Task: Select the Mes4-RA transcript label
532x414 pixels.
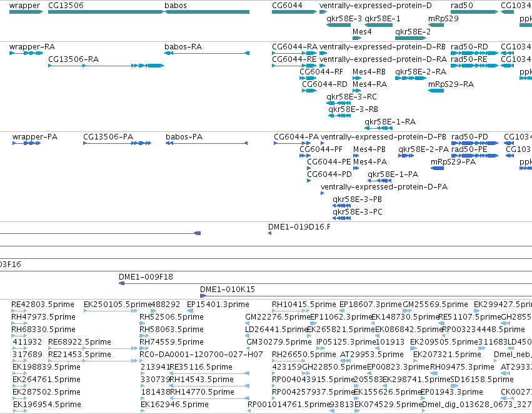Action: pyautogui.click(x=370, y=84)
